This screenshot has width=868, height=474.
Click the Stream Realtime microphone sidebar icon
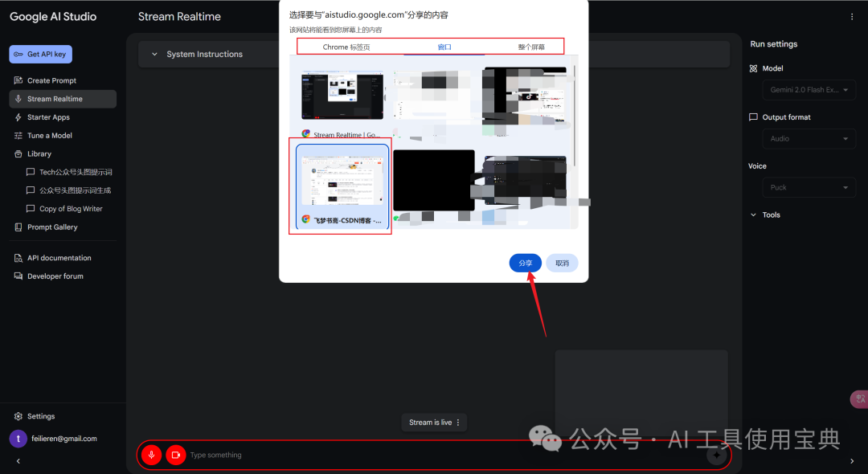coord(18,99)
